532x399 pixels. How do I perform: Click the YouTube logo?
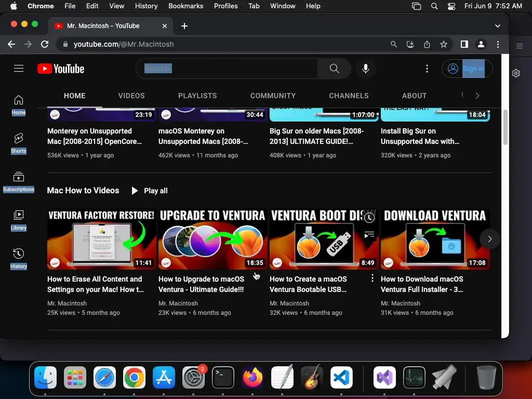tap(61, 69)
